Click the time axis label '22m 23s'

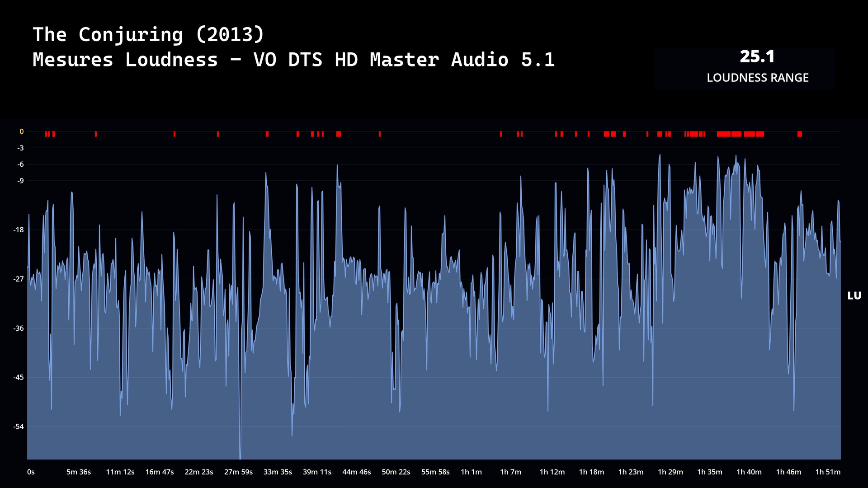click(x=199, y=472)
